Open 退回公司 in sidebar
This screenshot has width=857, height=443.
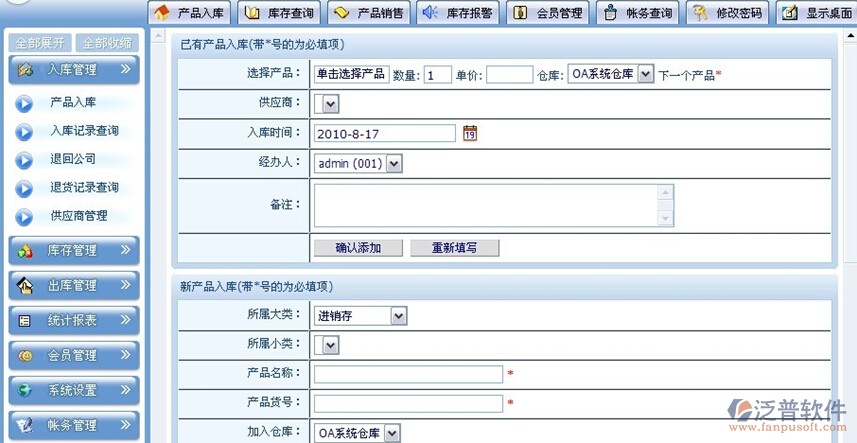coord(73,160)
